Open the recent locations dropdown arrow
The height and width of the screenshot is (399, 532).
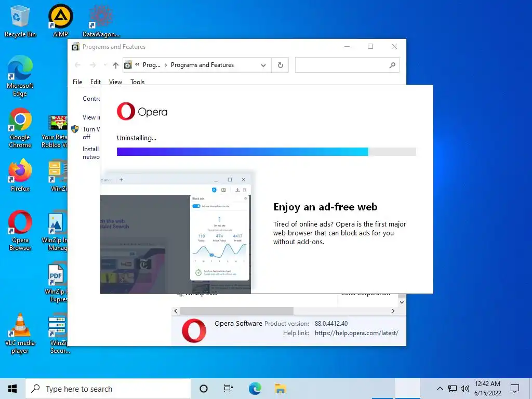105,65
